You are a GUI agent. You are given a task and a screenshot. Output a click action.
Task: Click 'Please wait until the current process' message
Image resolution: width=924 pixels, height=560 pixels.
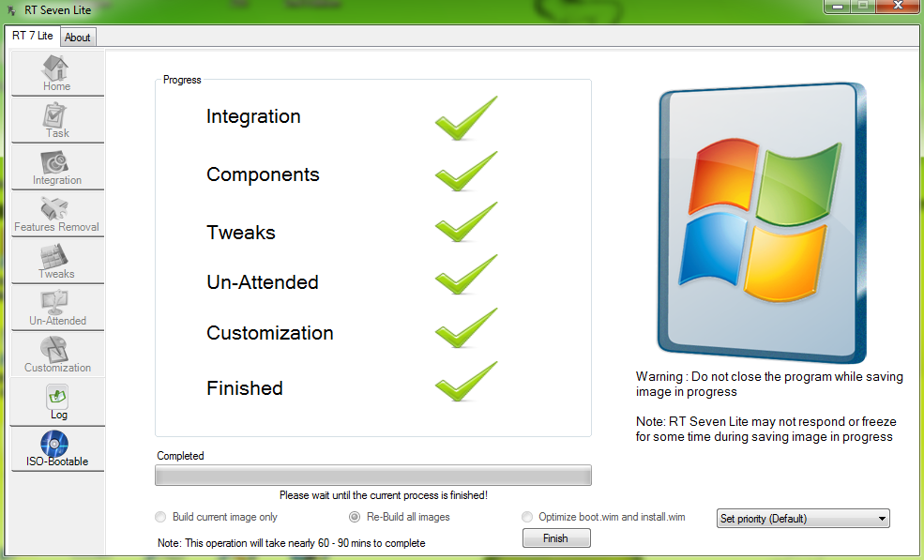tap(384, 495)
